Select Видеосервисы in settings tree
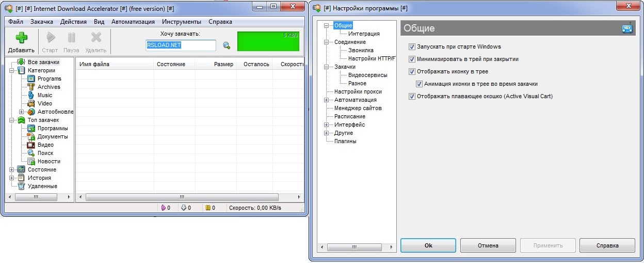The image size is (644, 263). [367, 75]
